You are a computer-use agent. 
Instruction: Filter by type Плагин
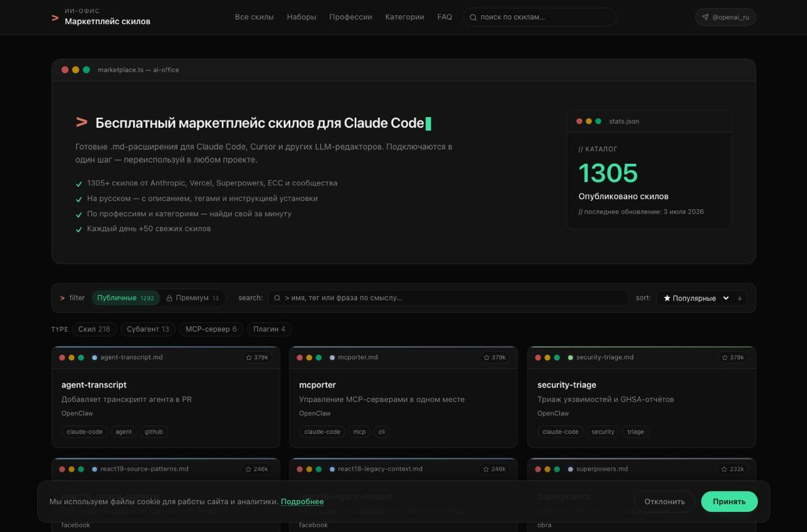269,329
